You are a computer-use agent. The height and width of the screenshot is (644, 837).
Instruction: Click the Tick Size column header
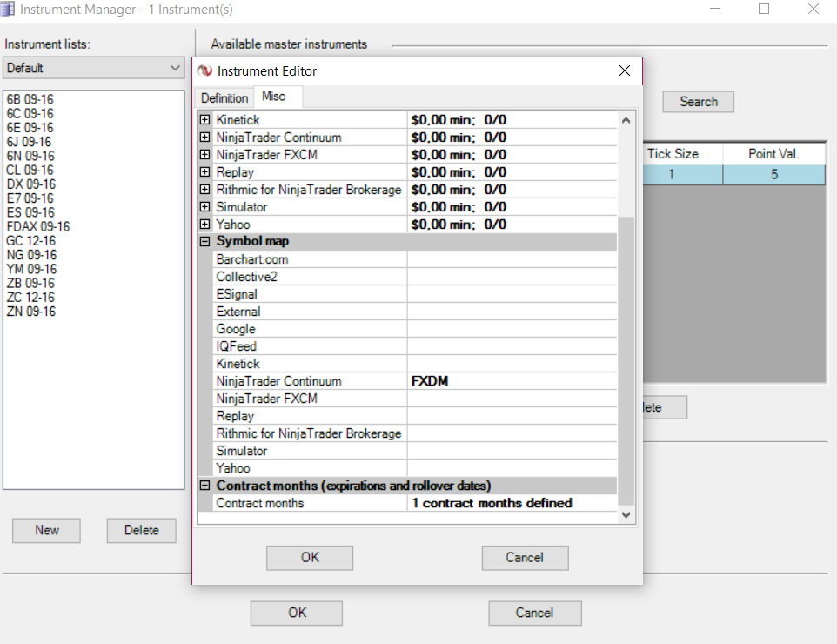tap(683, 154)
